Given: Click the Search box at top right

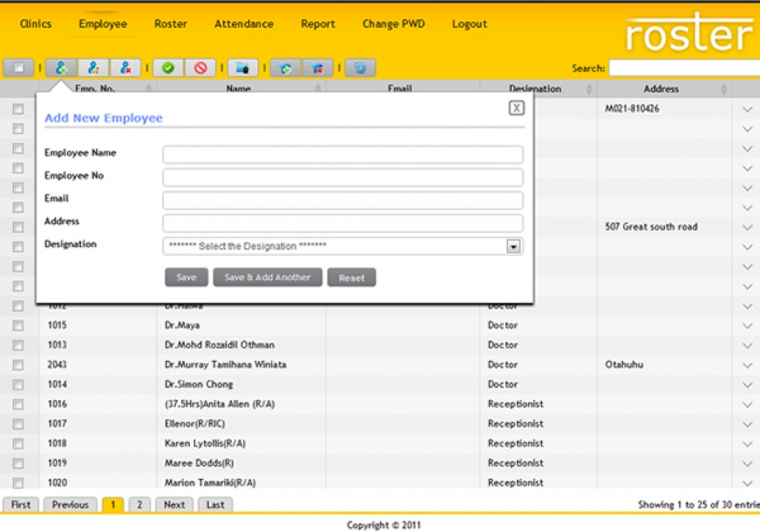Looking at the screenshot, I should 684,68.
